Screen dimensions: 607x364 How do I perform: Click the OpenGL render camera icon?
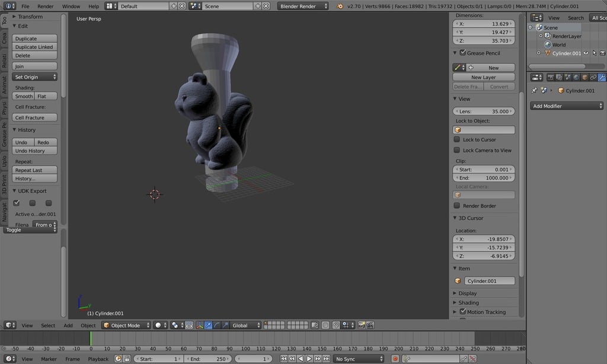[x=362, y=325]
